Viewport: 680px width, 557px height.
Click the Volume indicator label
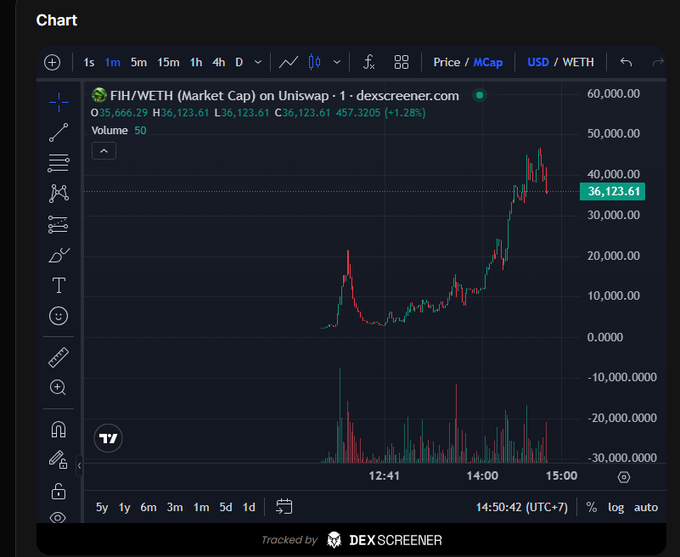click(x=110, y=131)
